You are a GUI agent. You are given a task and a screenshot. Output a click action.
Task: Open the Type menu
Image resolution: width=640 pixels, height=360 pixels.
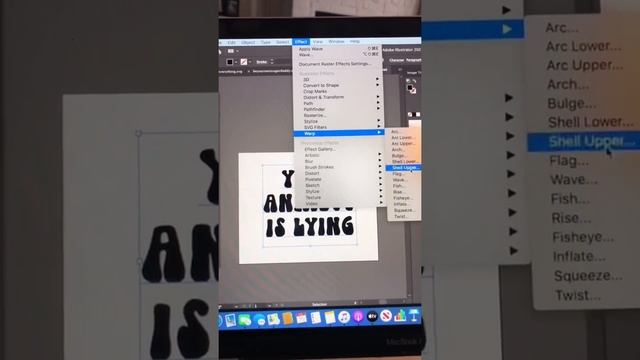[x=265, y=42]
